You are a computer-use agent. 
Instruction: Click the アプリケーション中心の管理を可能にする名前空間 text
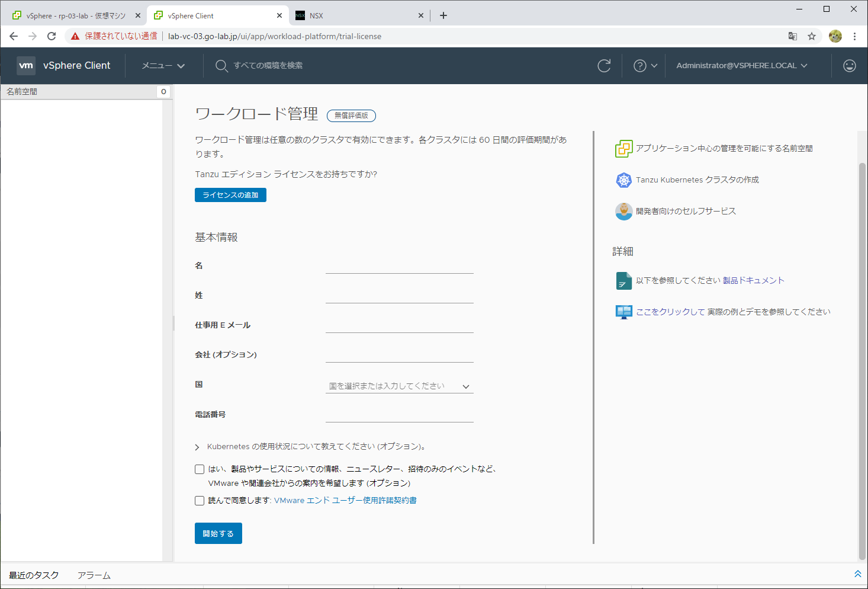point(724,149)
